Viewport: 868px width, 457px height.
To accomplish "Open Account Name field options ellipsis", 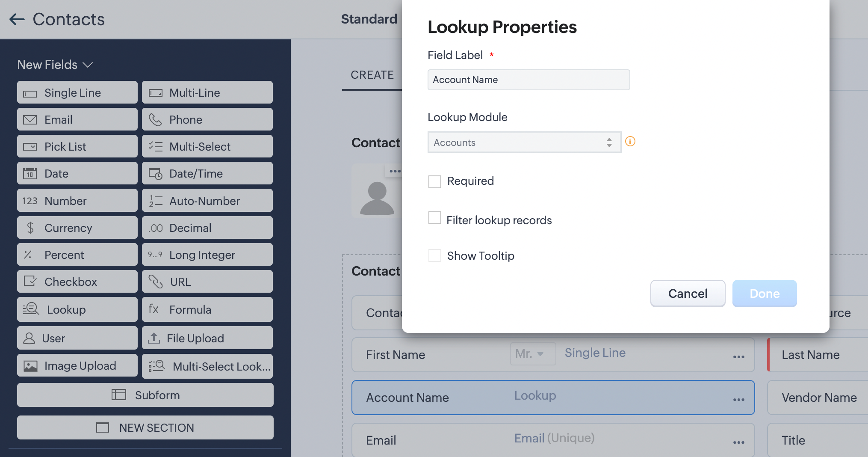I will click(738, 399).
